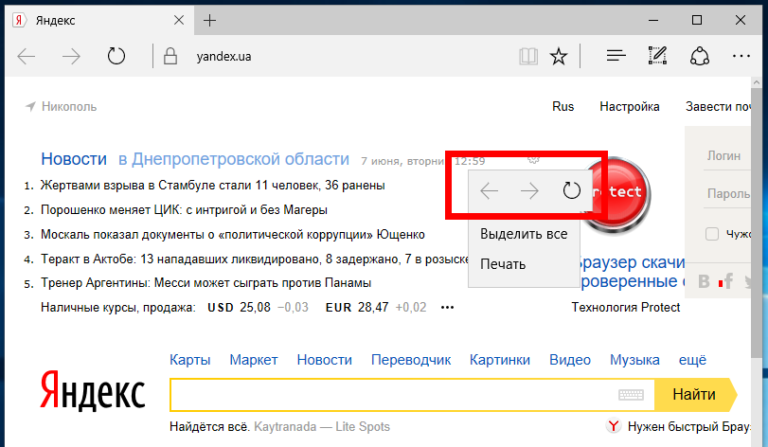768x447 pixels.
Task: Click the browser forward arrow in toolbar
Action: (x=71, y=57)
